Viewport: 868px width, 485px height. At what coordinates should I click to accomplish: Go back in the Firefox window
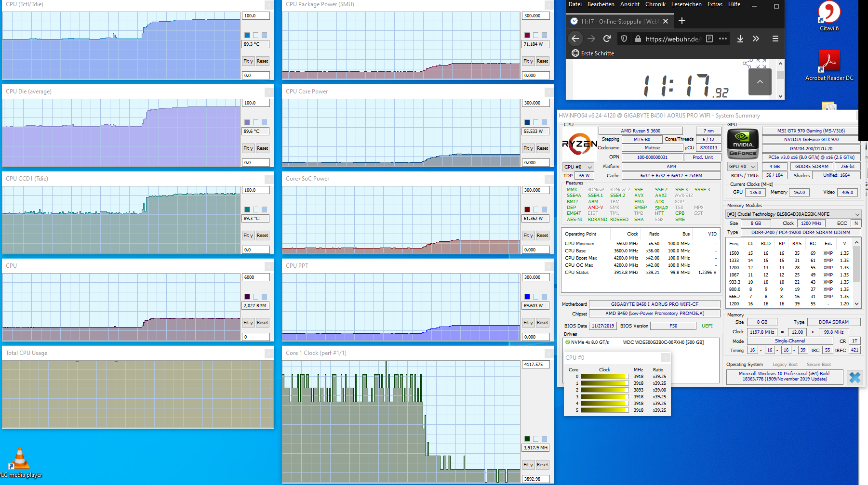(x=575, y=39)
